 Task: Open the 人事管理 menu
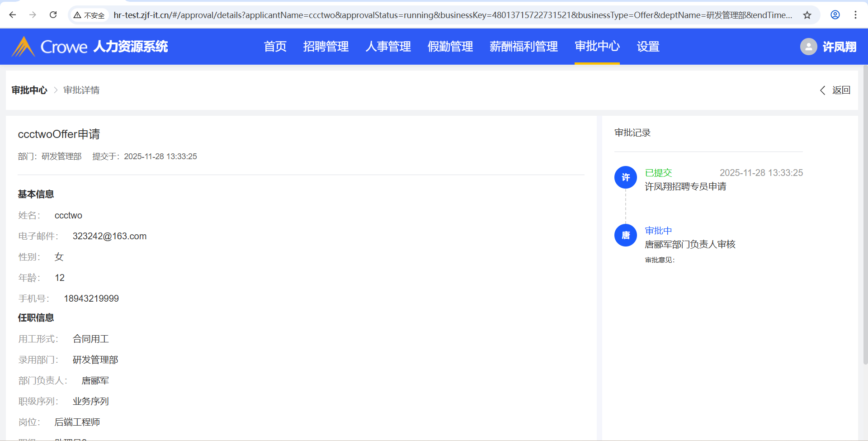[x=388, y=47]
